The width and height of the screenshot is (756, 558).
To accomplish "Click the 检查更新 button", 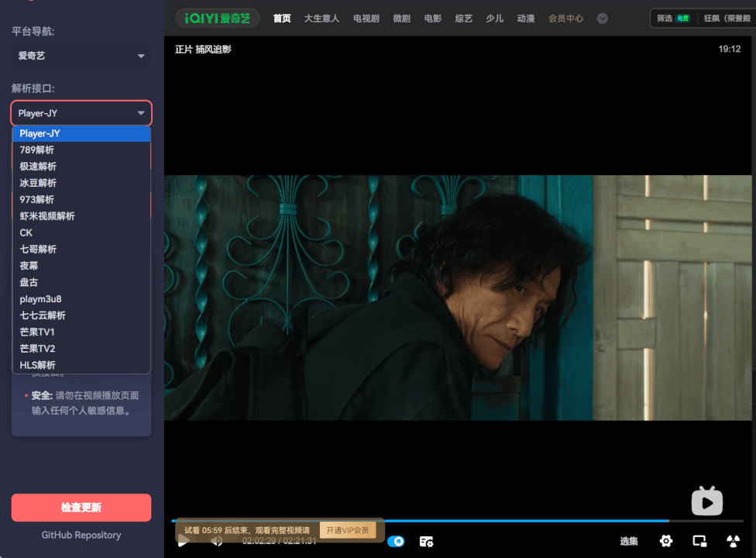I will pyautogui.click(x=81, y=508).
